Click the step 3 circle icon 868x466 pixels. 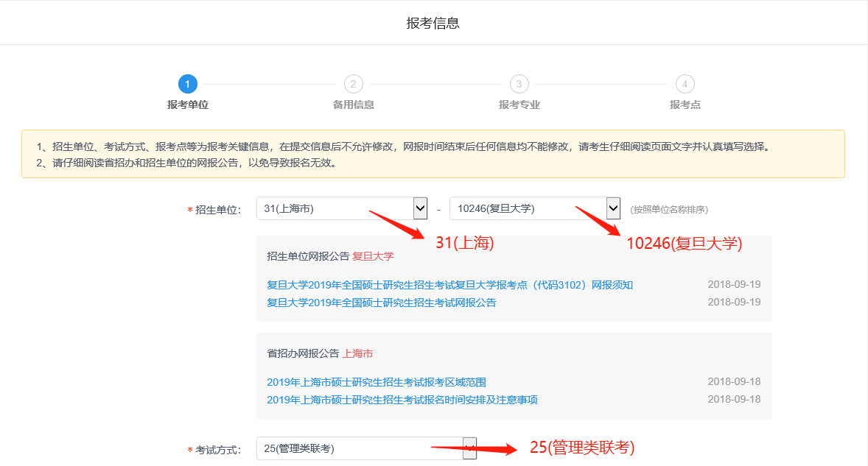[x=519, y=84]
